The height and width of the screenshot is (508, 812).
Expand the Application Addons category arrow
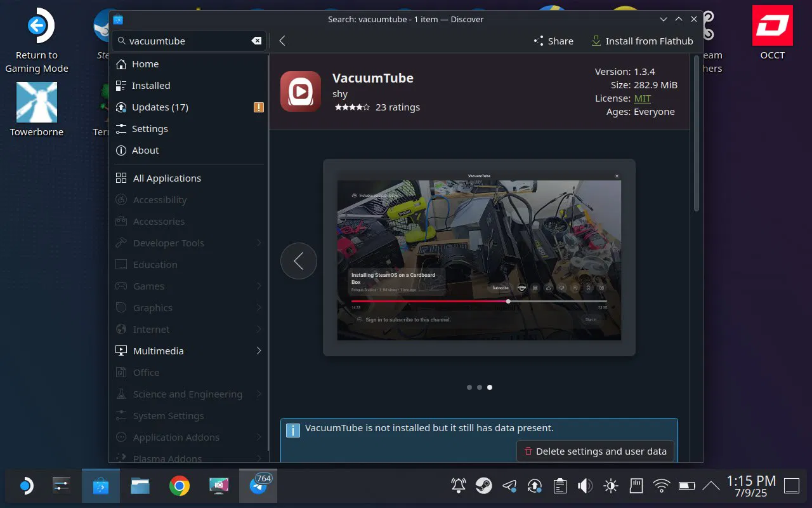[259, 438]
